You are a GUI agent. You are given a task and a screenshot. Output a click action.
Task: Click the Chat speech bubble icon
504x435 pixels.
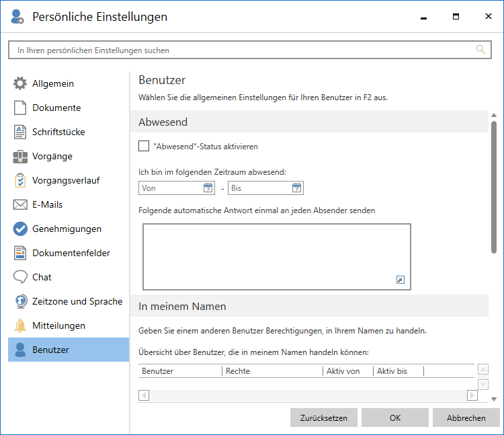click(x=20, y=278)
